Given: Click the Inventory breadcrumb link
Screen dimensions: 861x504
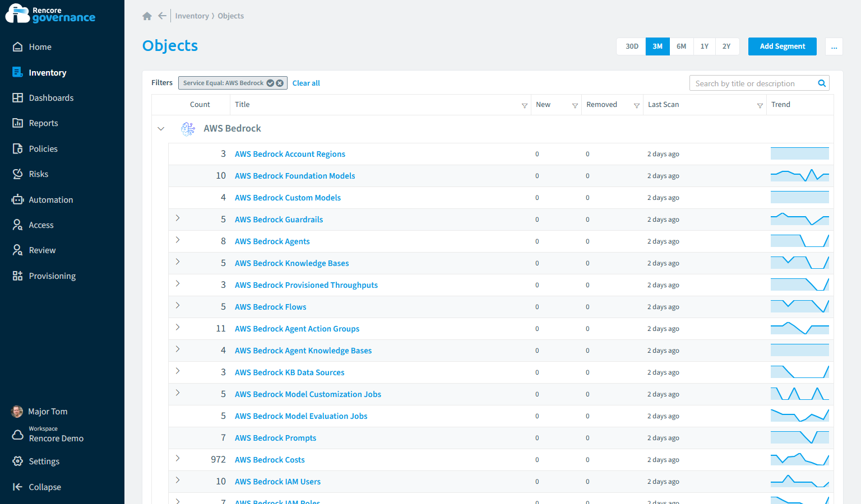Looking at the screenshot, I should tap(192, 16).
